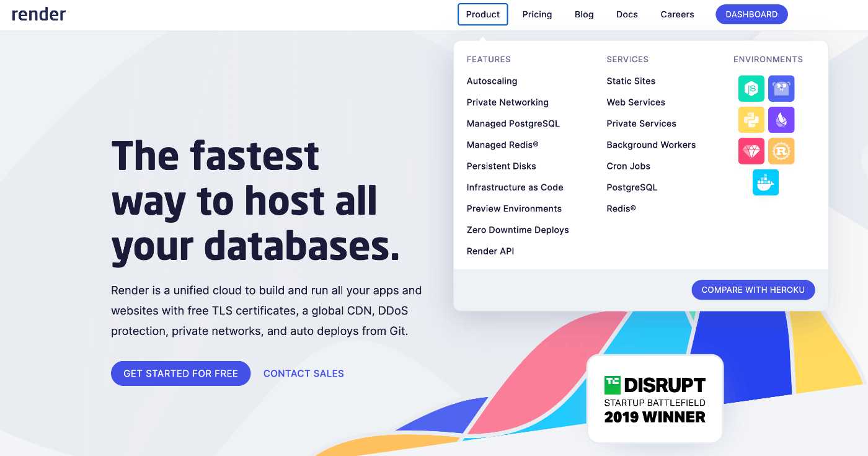Viewport: 868px width, 456px height.
Task: Open Private Services link
Action: pos(642,123)
